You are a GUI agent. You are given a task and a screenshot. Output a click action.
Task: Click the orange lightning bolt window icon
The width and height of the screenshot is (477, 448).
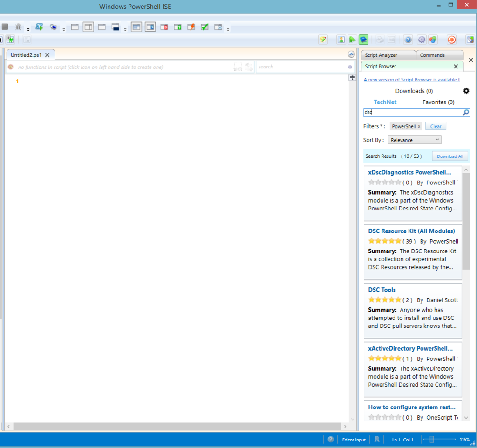[191, 27]
